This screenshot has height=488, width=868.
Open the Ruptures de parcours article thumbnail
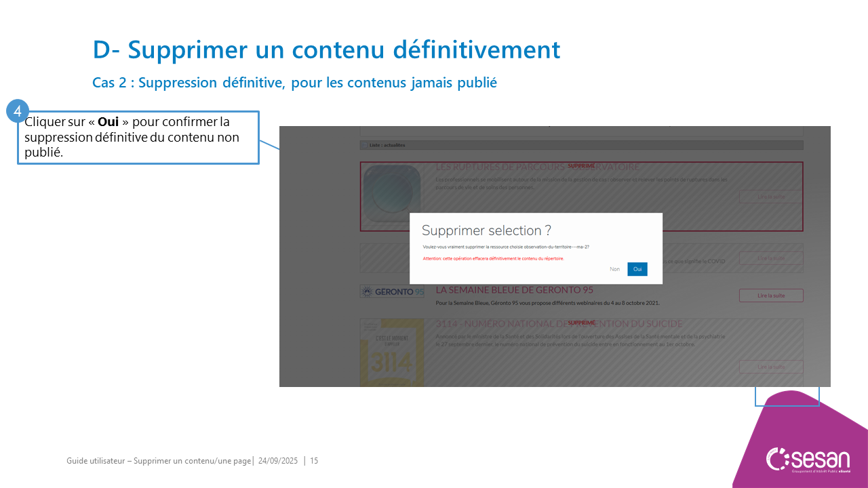click(392, 194)
